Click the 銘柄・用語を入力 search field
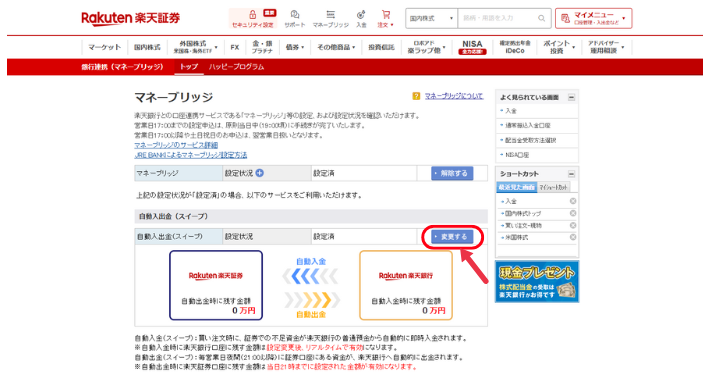710x380 pixels. pos(498,18)
